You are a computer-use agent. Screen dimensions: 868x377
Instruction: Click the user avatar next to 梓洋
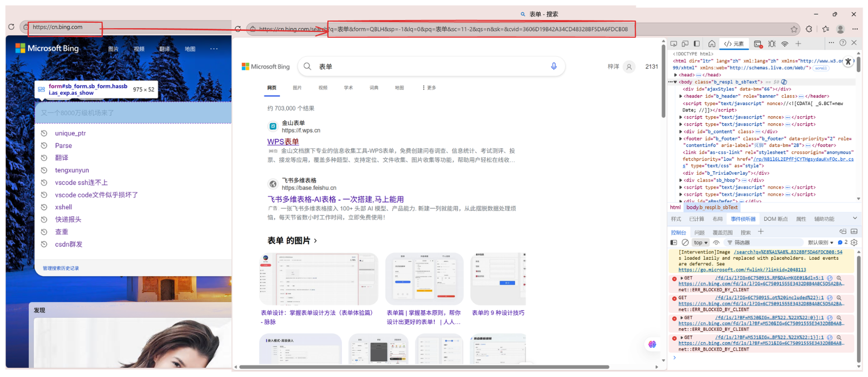(x=629, y=67)
